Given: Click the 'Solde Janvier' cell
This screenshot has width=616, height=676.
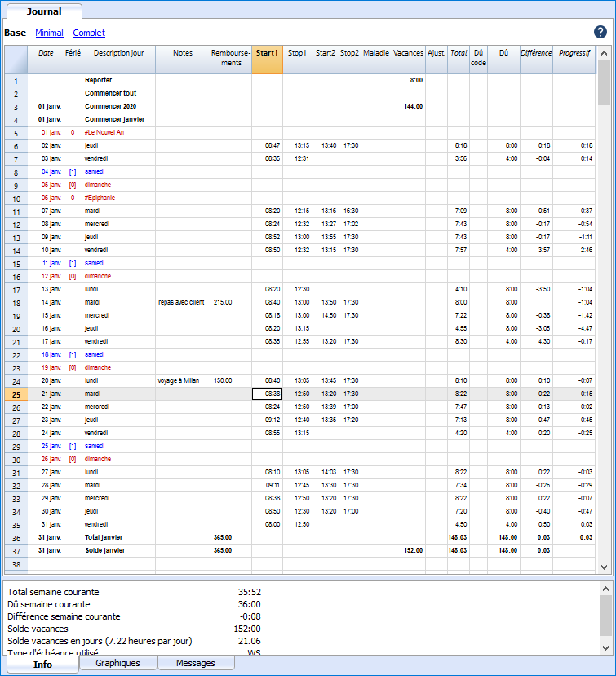Looking at the screenshot, I should tap(118, 550).
